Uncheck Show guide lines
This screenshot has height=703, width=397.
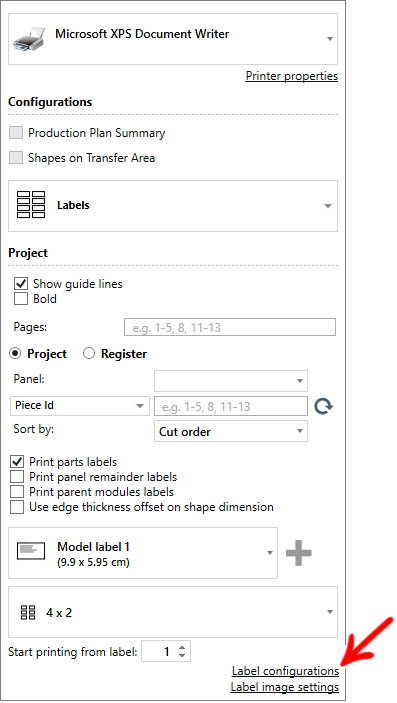(21, 284)
